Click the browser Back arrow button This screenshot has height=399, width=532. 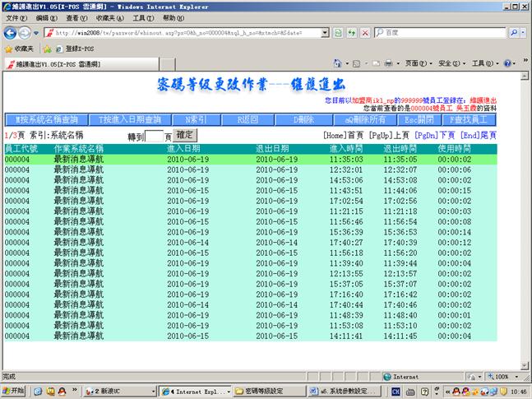click(x=11, y=33)
